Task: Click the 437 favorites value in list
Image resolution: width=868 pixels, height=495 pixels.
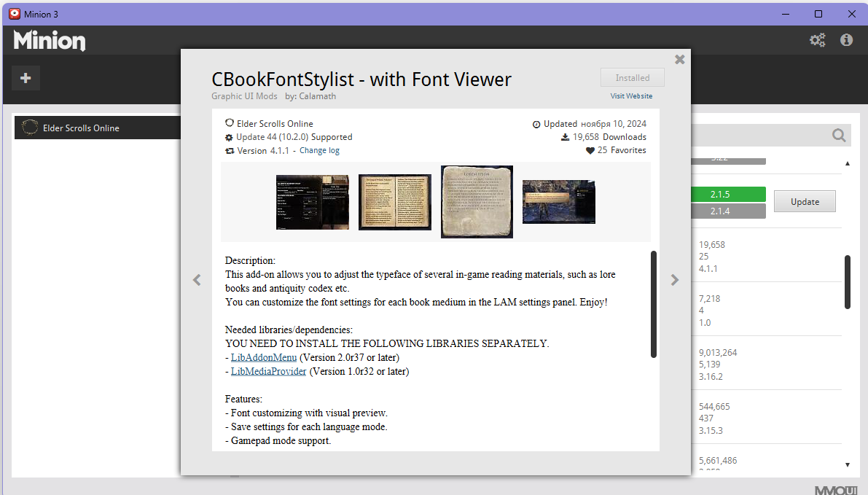Action: 705,418
